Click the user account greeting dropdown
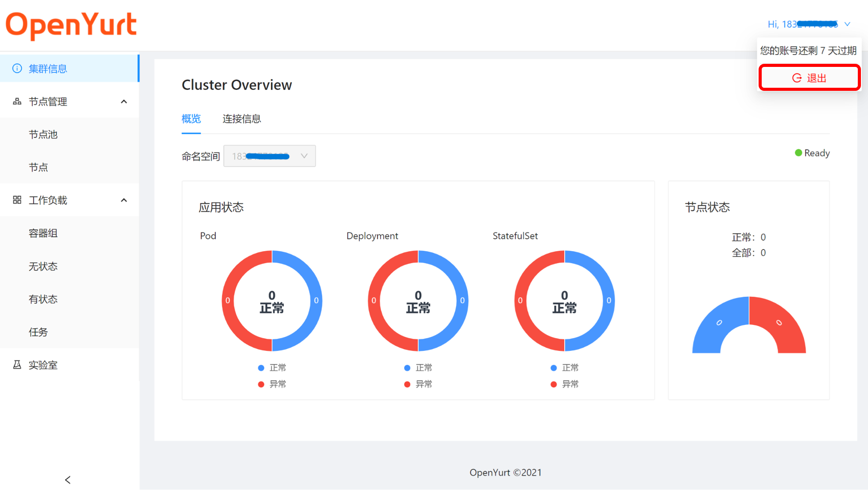Image resolution: width=868 pixels, height=491 pixels. (x=809, y=24)
